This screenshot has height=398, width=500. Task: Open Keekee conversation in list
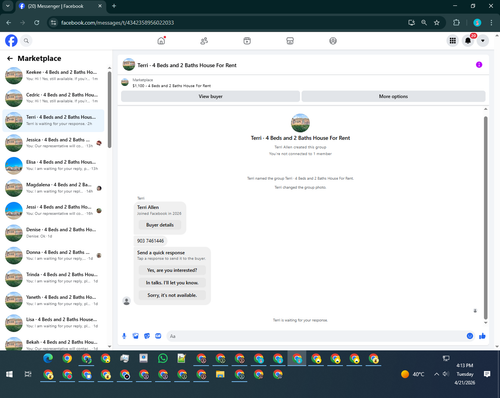53,75
